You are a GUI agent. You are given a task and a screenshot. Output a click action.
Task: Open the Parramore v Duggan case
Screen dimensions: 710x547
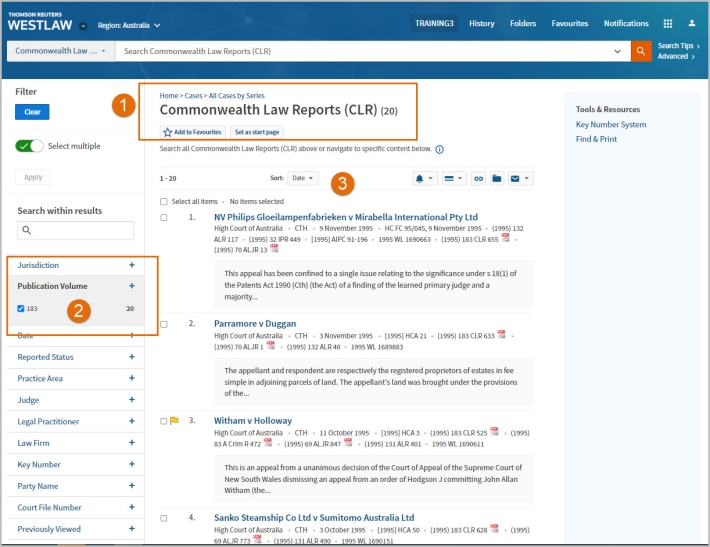[255, 324]
